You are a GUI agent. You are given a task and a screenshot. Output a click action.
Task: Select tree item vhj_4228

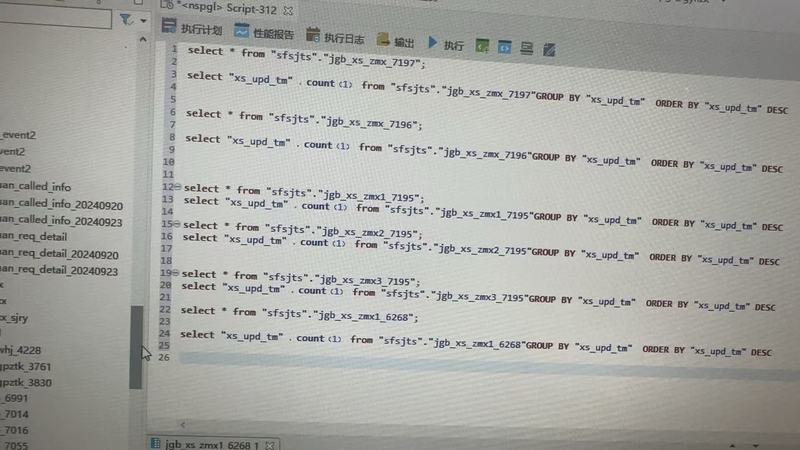[x=20, y=350]
